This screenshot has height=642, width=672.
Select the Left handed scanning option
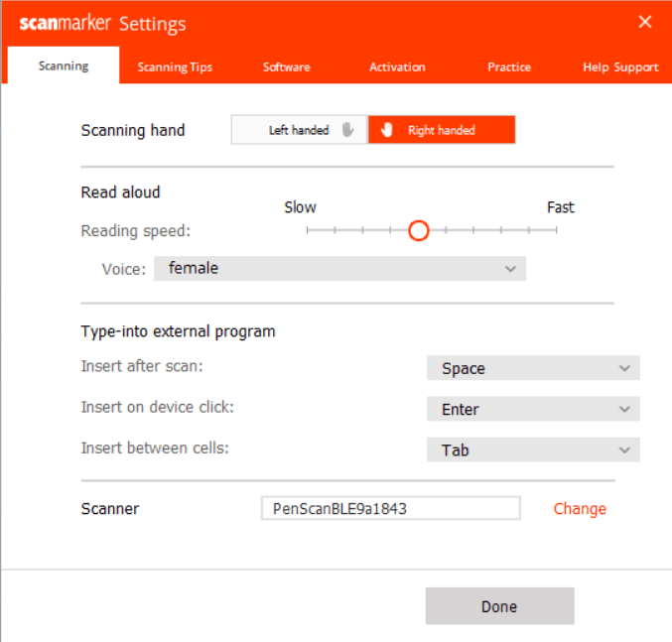[298, 130]
